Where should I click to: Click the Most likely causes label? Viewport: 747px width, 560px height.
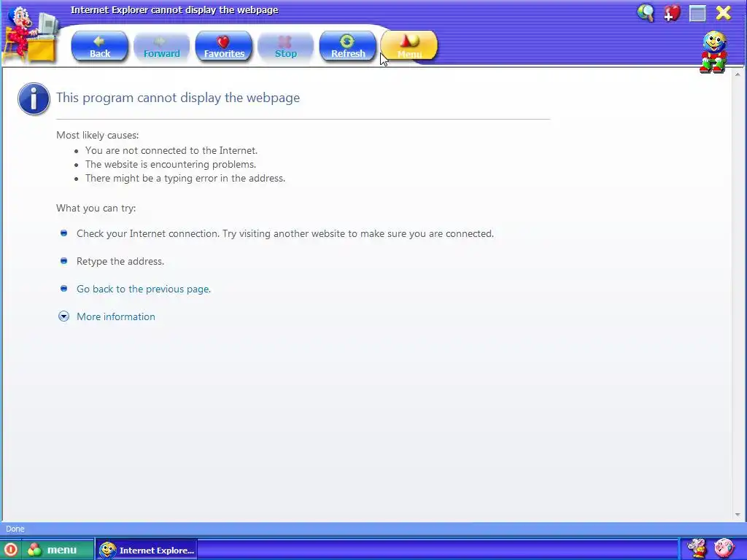[98, 135]
